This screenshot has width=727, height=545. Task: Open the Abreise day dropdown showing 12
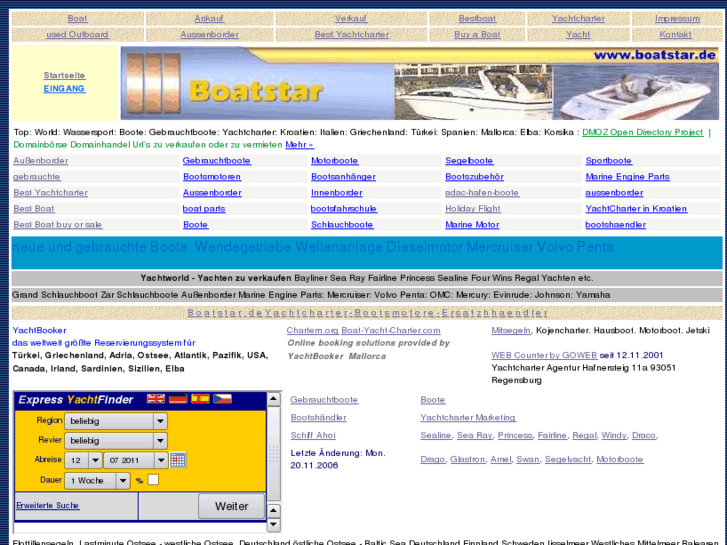coord(83,460)
